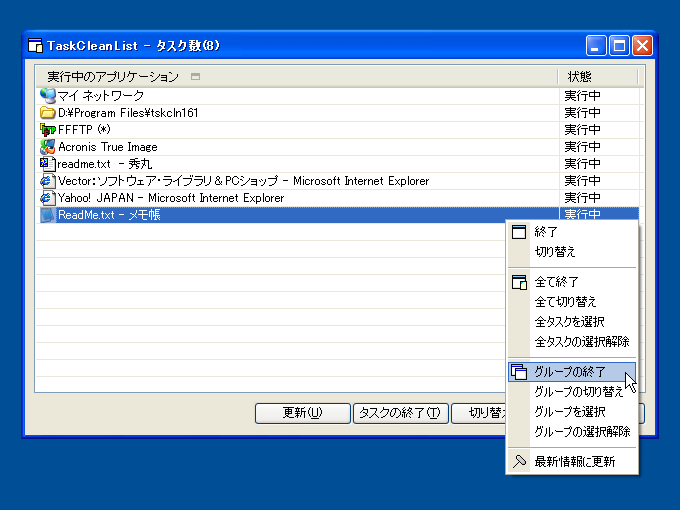Maximize the TaskCleanList window
Image resolution: width=680 pixels, height=510 pixels.
point(619,46)
